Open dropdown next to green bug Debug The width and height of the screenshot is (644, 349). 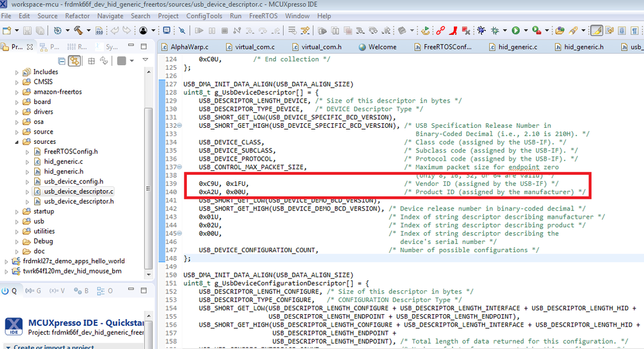coord(505,30)
